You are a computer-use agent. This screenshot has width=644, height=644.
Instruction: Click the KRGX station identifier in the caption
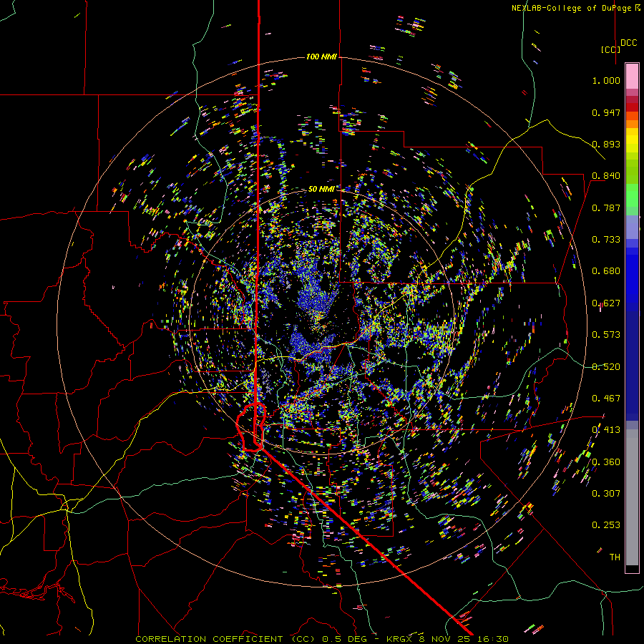[x=400, y=639]
